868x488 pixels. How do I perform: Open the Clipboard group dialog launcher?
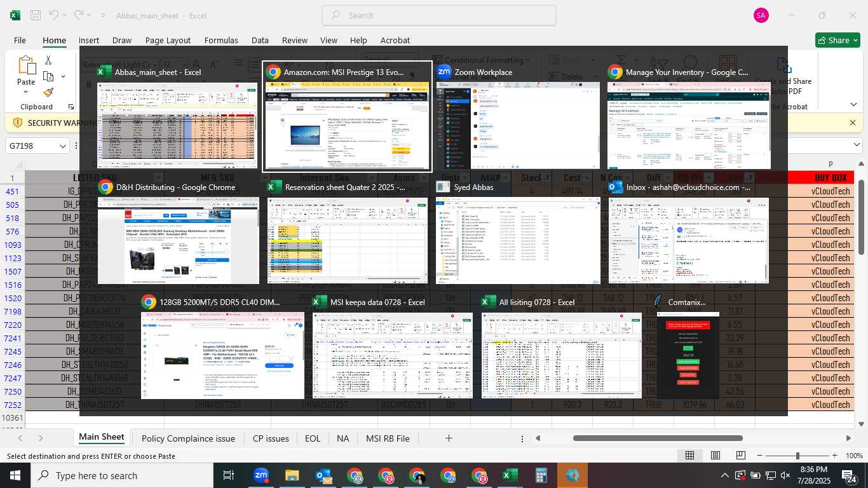point(71,107)
